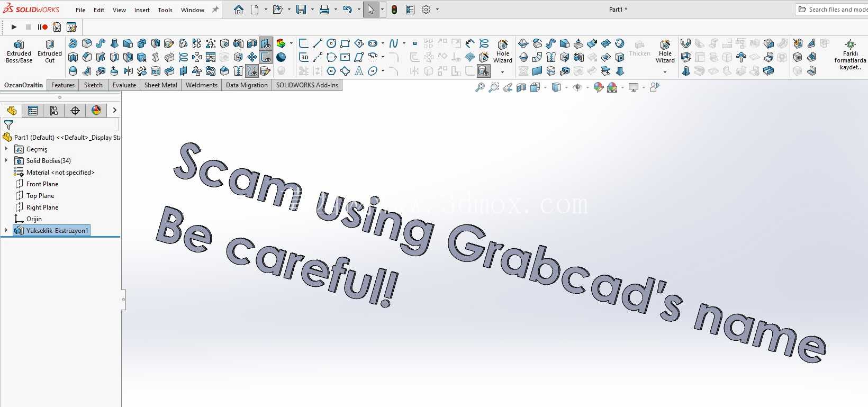
Task: Open the Save dropdown arrow
Action: coord(312,10)
